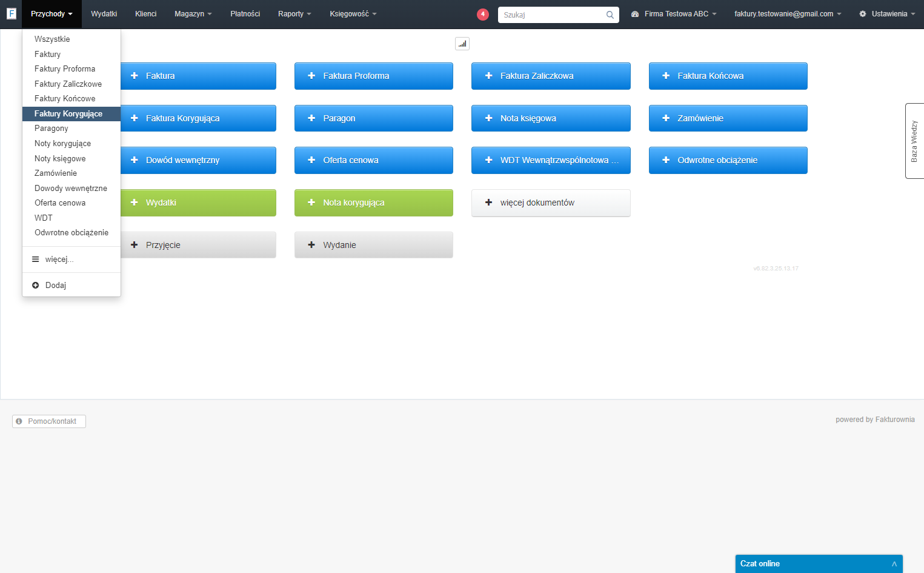Add a new Faktura Końcowa
The height and width of the screenshot is (573, 924).
pos(728,76)
